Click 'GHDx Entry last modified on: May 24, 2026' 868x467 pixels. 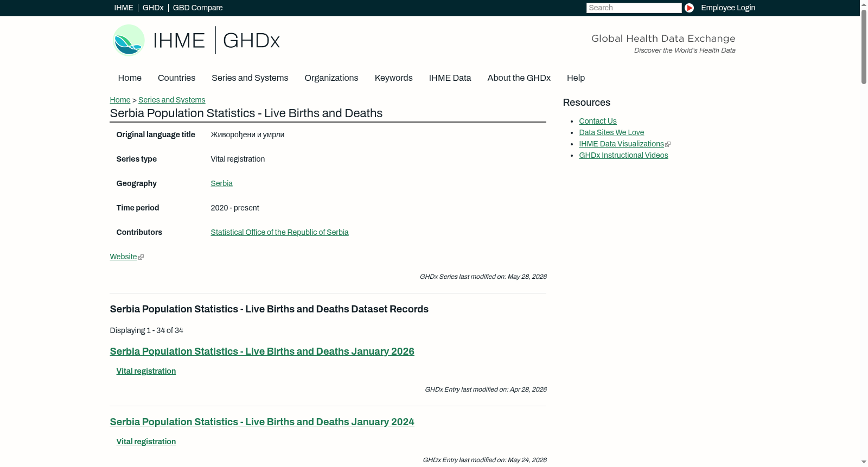pyautogui.click(x=485, y=460)
